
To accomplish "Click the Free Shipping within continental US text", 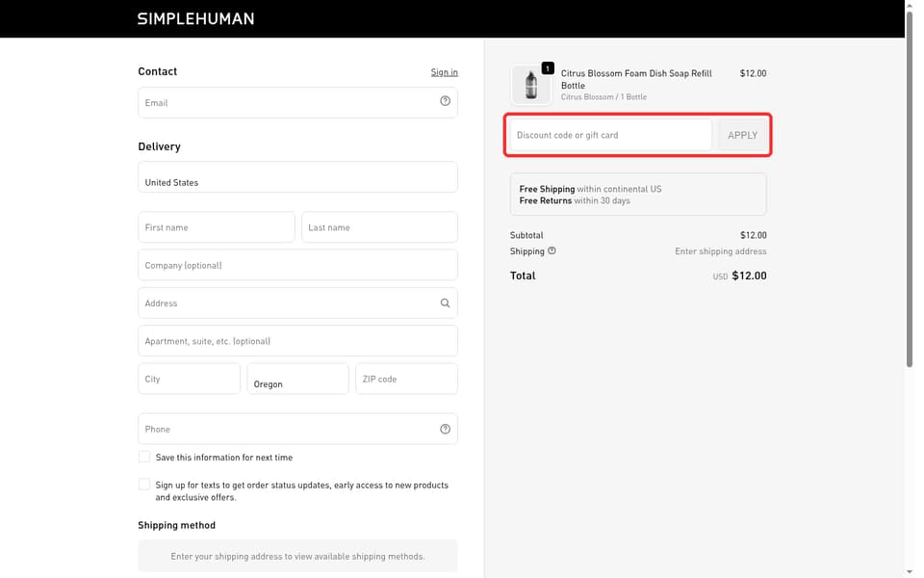I will [x=590, y=189].
